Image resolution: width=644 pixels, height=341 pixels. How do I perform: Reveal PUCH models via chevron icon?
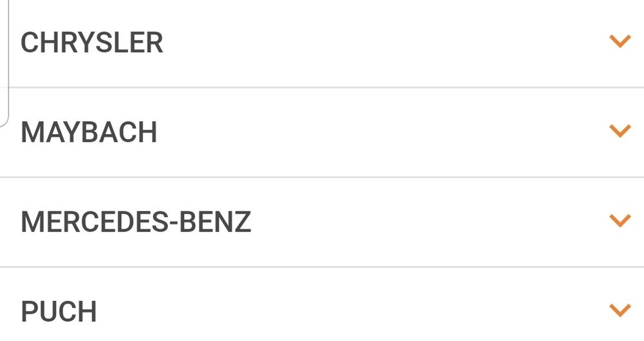pyautogui.click(x=620, y=311)
